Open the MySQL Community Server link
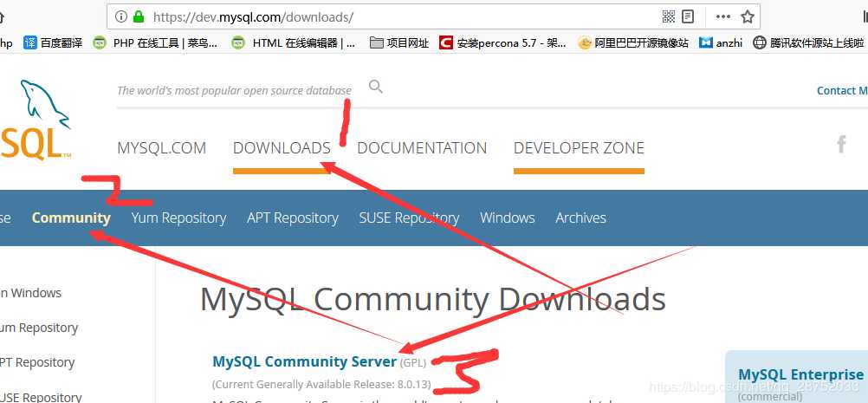868x403 pixels. click(304, 361)
